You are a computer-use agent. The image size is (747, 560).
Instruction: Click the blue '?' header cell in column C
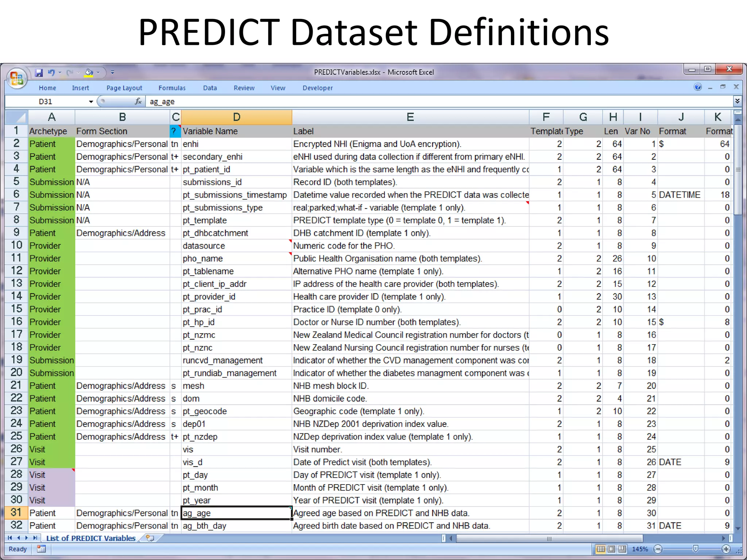click(175, 131)
